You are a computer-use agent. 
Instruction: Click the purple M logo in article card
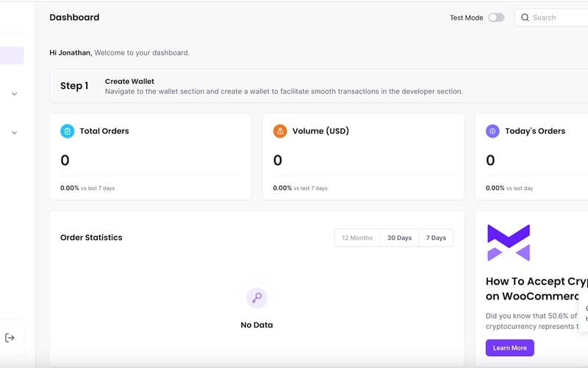point(509,243)
